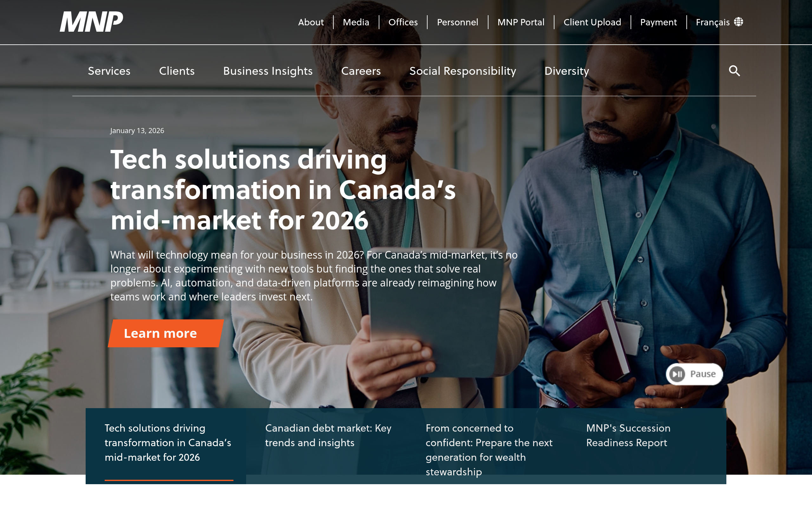Screen dimensions: 812x507
Task: Open the Services menu
Action: pos(109,71)
